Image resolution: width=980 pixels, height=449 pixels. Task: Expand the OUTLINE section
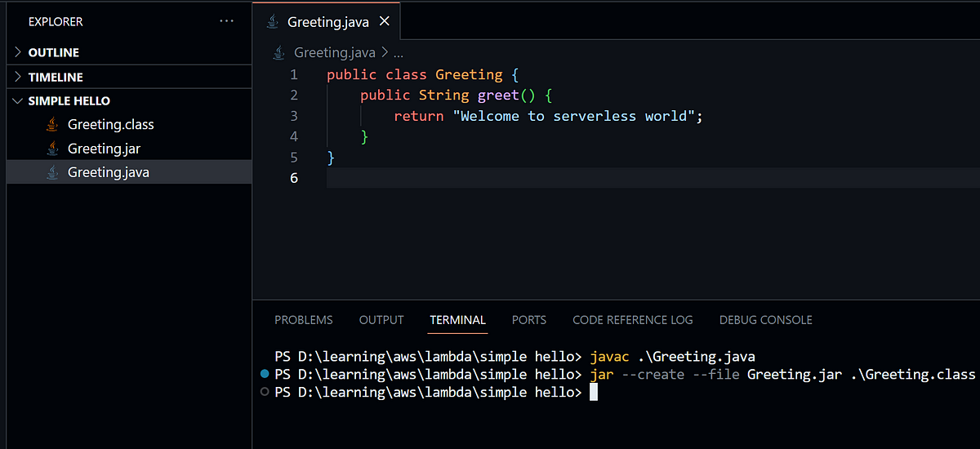point(129,52)
